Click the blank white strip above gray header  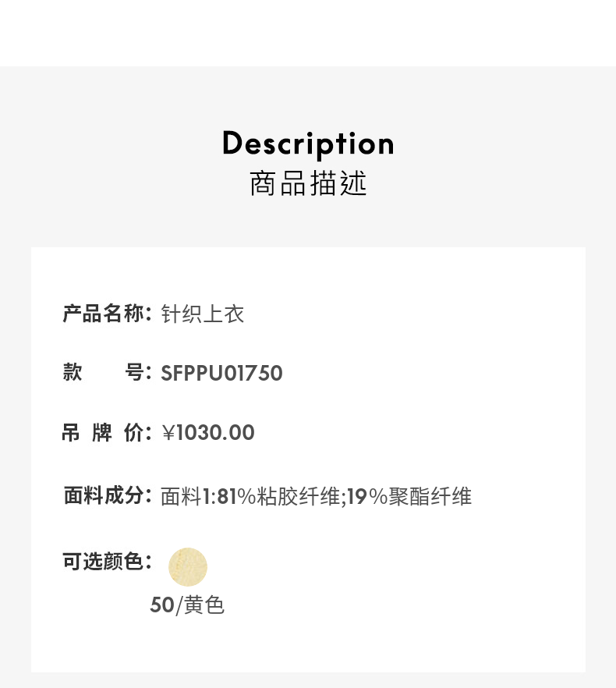pos(308,33)
